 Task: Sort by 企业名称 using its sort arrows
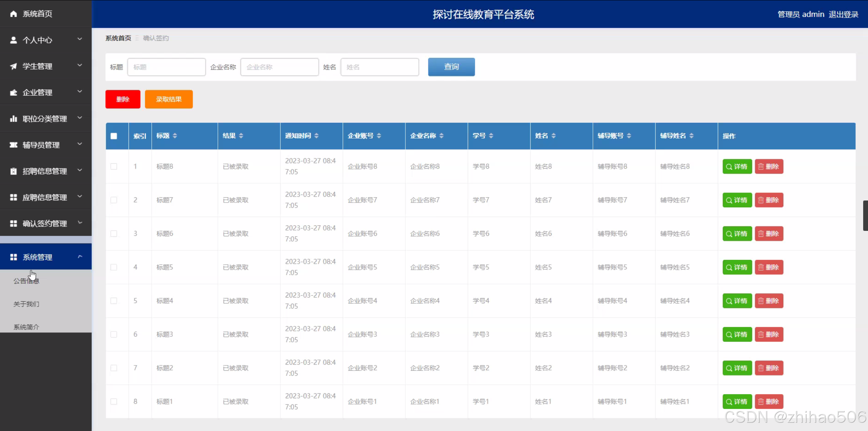click(x=442, y=136)
